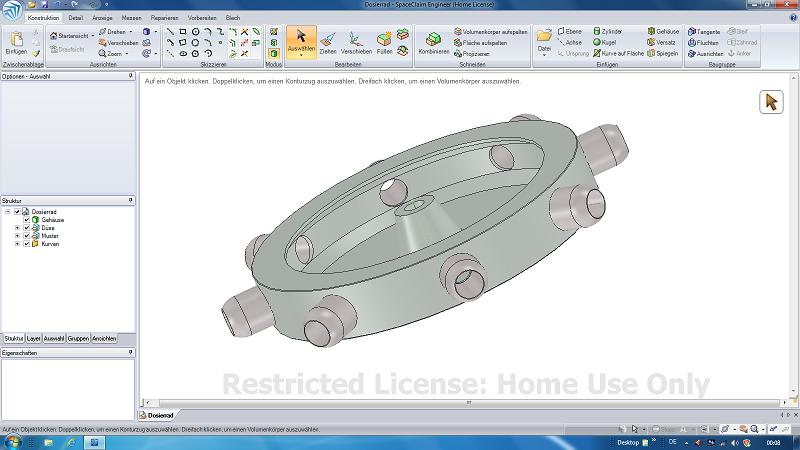Click the Verschieben (pan) view tool in Ausrichten
This screenshot has width=800, height=450.
tap(118, 43)
